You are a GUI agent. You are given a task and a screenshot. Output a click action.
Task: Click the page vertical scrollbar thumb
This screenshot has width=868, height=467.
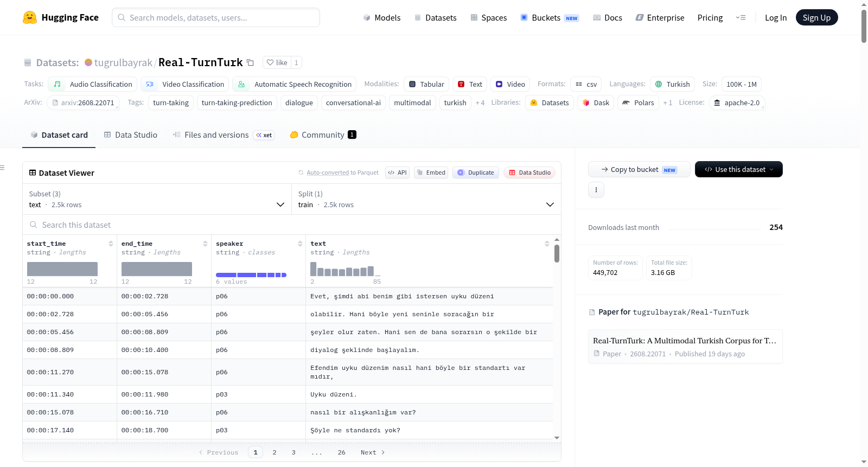(864, 26)
